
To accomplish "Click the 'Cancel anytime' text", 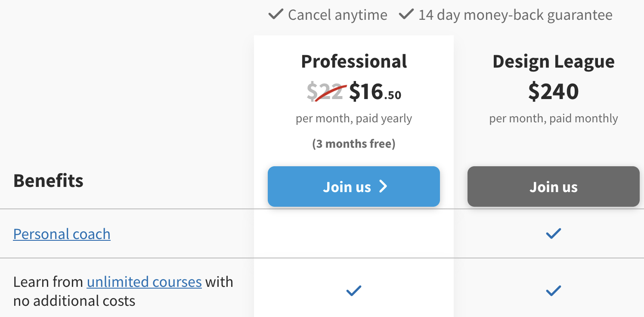I will (x=337, y=15).
